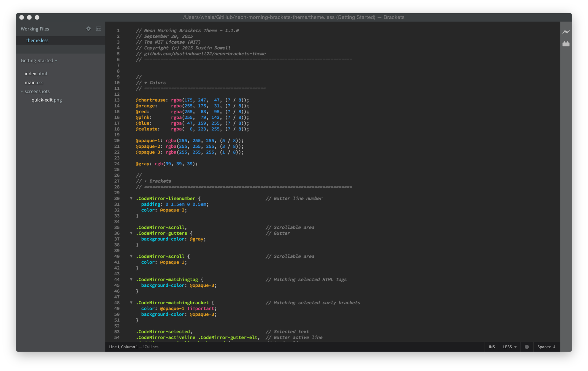Viewport: 588px width, 371px height.
Task: Open the LESS language dropdown
Action: click(510, 347)
